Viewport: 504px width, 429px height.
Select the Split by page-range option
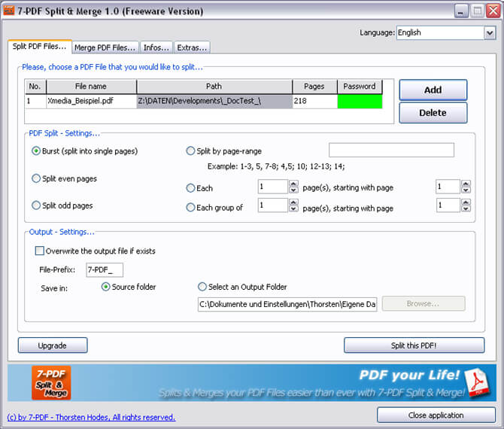pyautogui.click(x=191, y=151)
